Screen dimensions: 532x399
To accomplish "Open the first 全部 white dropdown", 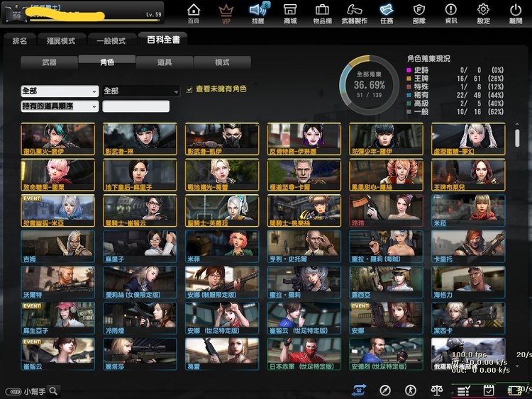I will tap(60, 91).
